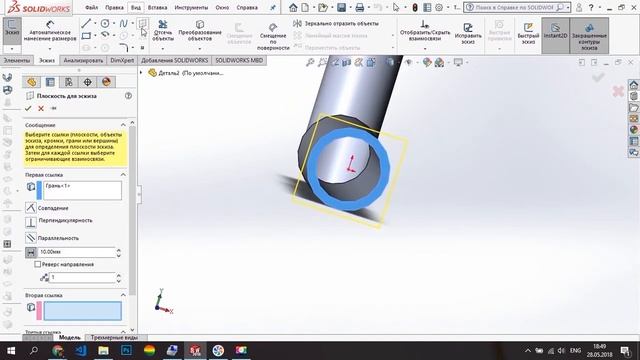640x360 pixels.
Task: Open help for Плоскость для эскиза
Action: coord(128,96)
